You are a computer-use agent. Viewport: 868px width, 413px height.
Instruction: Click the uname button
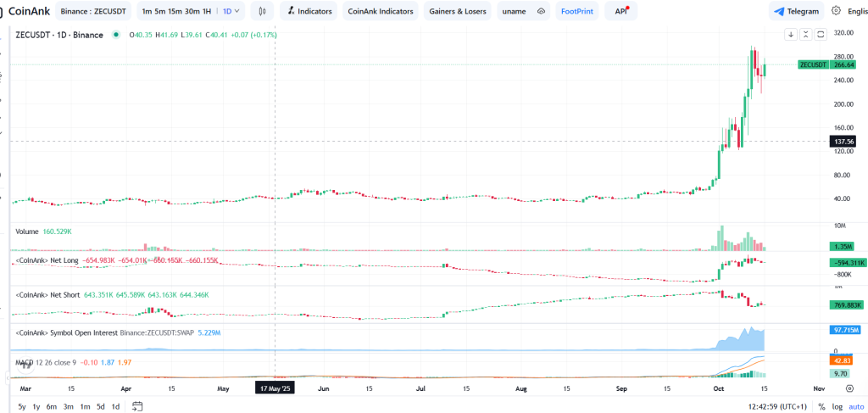pyautogui.click(x=515, y=11)
